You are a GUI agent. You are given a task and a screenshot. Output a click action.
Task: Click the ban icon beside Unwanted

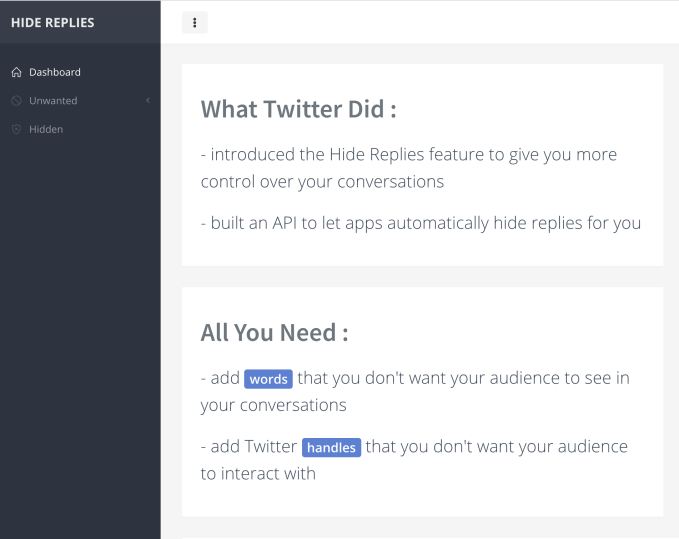(16, 101)
